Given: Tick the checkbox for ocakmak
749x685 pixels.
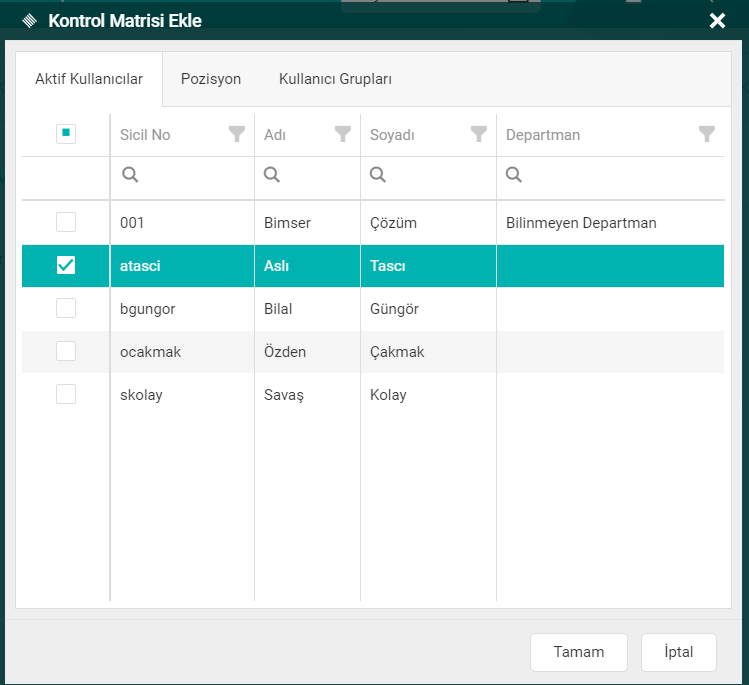Looking at the screenshot, I should point(66,351).
